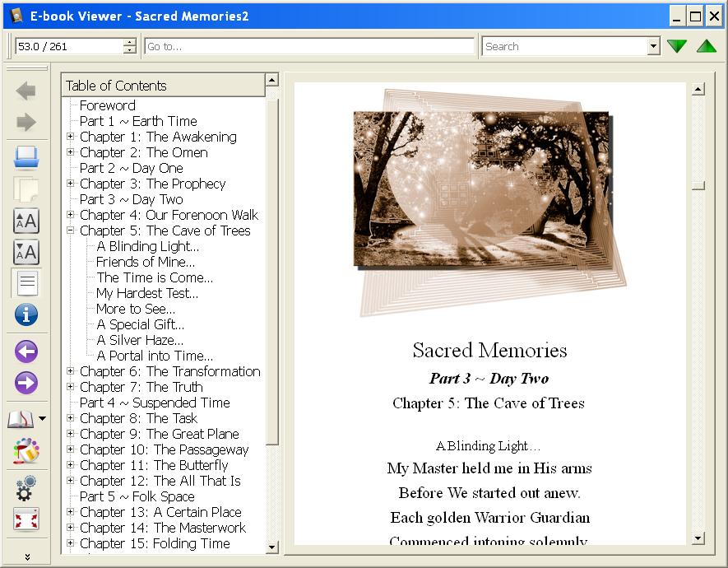Step the page number down with the spinner arrow
Viewport: 728px width, 568px height.
click(x=130, y=50)
